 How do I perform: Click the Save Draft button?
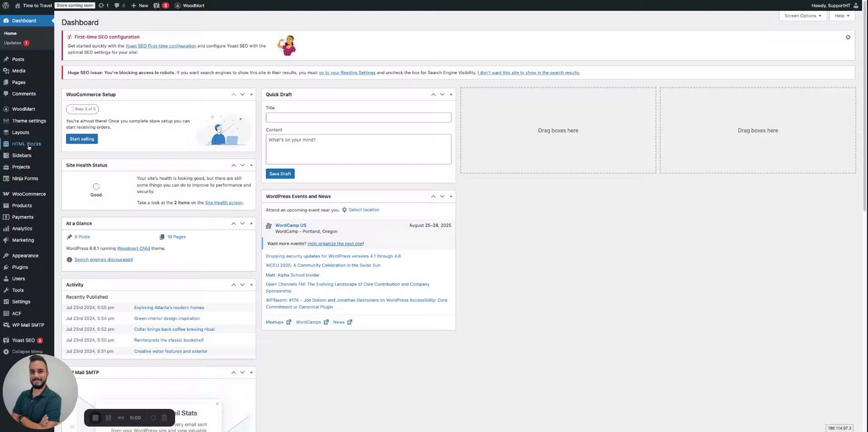coord(280,173)
